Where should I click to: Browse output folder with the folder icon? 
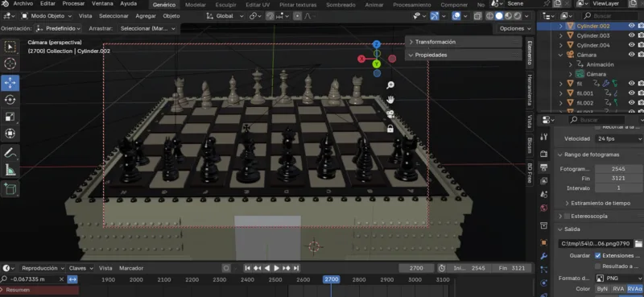pos(638,244)
